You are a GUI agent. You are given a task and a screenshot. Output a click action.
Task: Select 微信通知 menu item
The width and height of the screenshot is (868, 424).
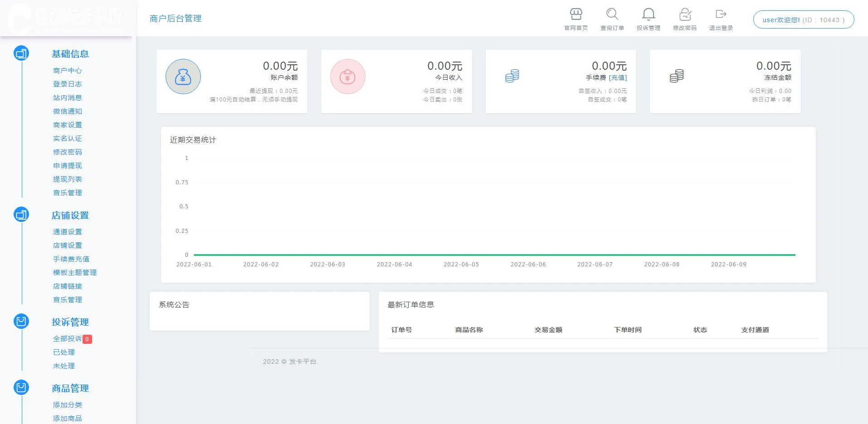coord(68,111)
